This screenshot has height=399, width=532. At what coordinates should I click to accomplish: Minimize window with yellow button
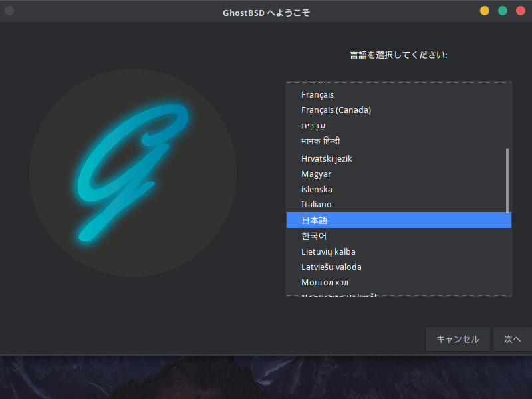[485, 11]
